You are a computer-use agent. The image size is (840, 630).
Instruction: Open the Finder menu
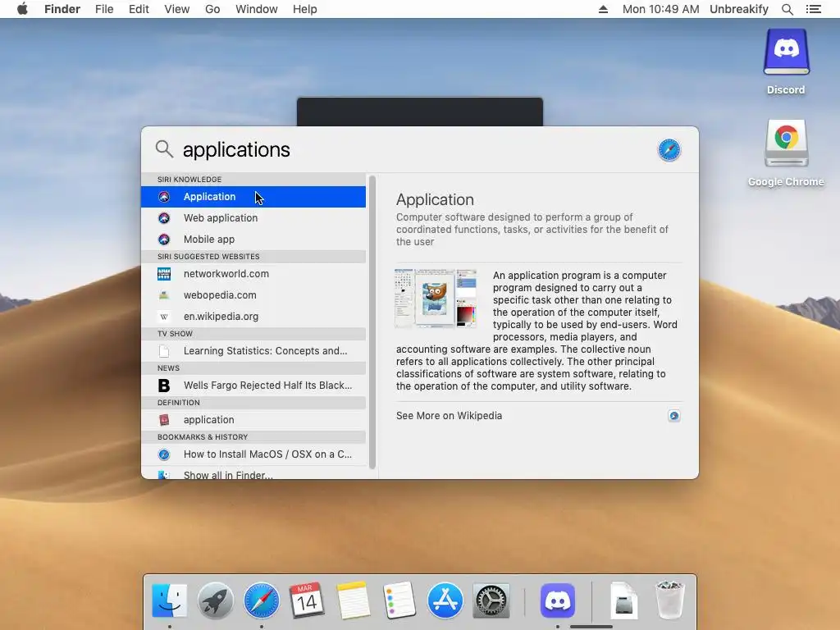(62, 9)
